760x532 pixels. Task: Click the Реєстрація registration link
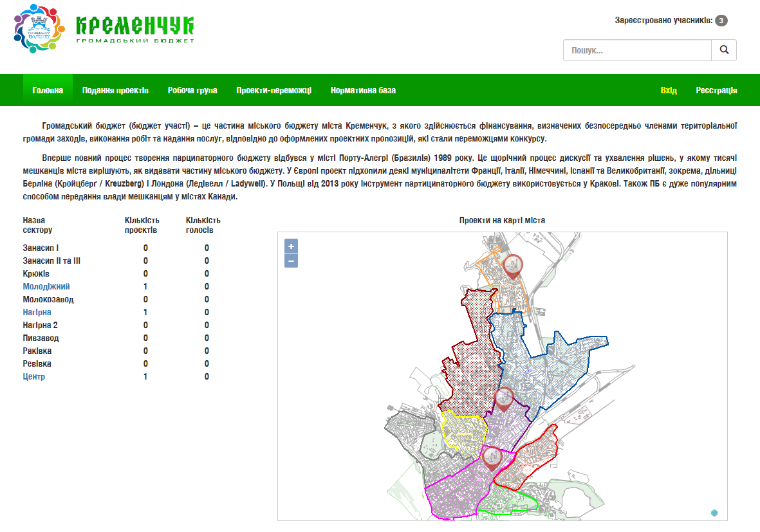(716, 91)
